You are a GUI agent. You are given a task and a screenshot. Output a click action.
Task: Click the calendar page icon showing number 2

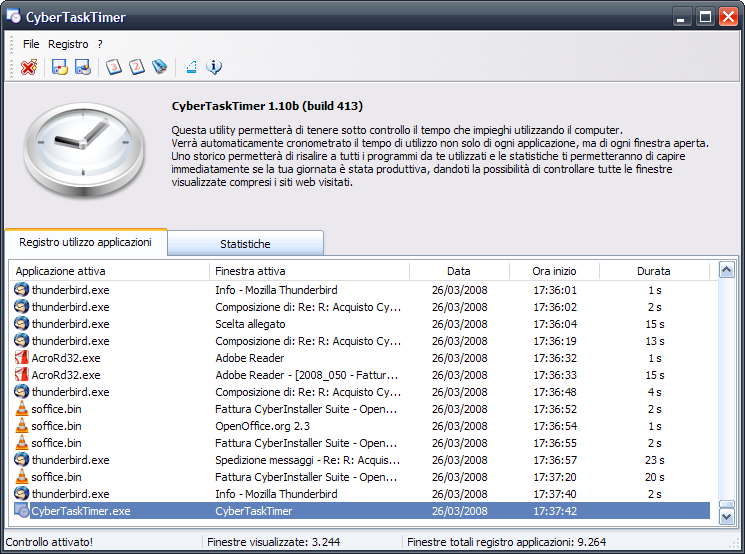pyautogui.click(x=136, y=67)
